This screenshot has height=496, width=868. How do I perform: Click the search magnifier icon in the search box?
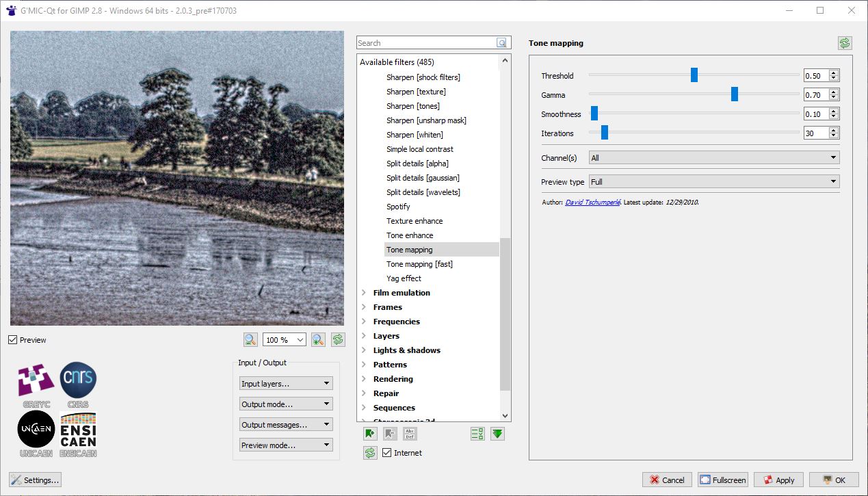click(x=502, y=43)
